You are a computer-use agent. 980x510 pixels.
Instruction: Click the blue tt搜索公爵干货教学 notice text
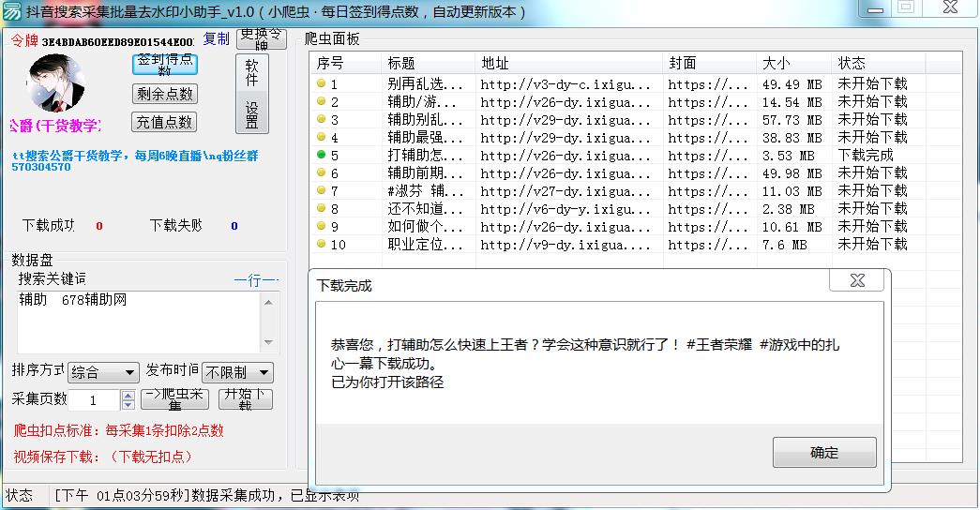click(134, 160)
